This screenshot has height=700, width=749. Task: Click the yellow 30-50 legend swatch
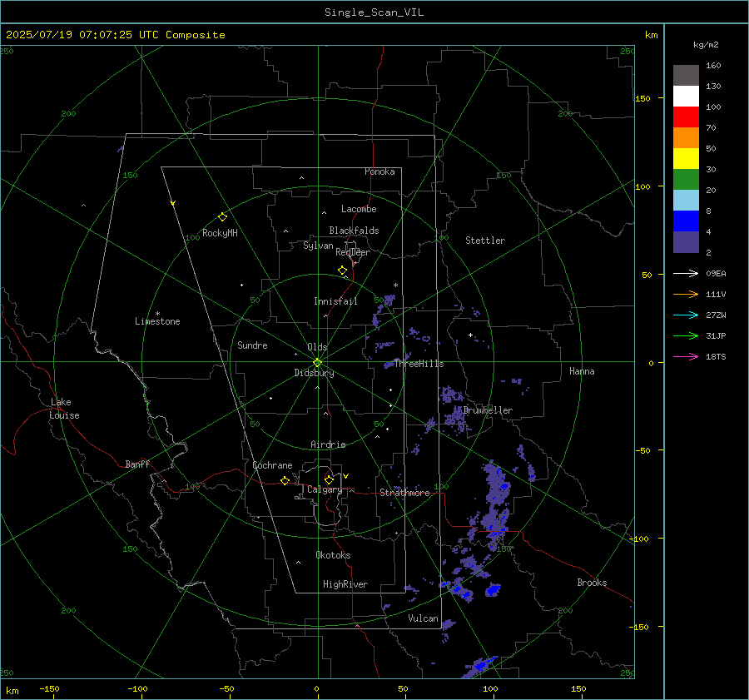point(686,159)
